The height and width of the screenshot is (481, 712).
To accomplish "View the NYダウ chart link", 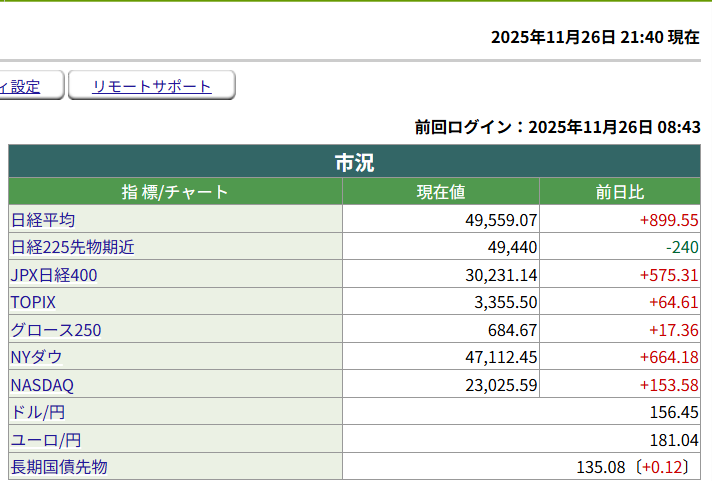I will tap(37, 357).
